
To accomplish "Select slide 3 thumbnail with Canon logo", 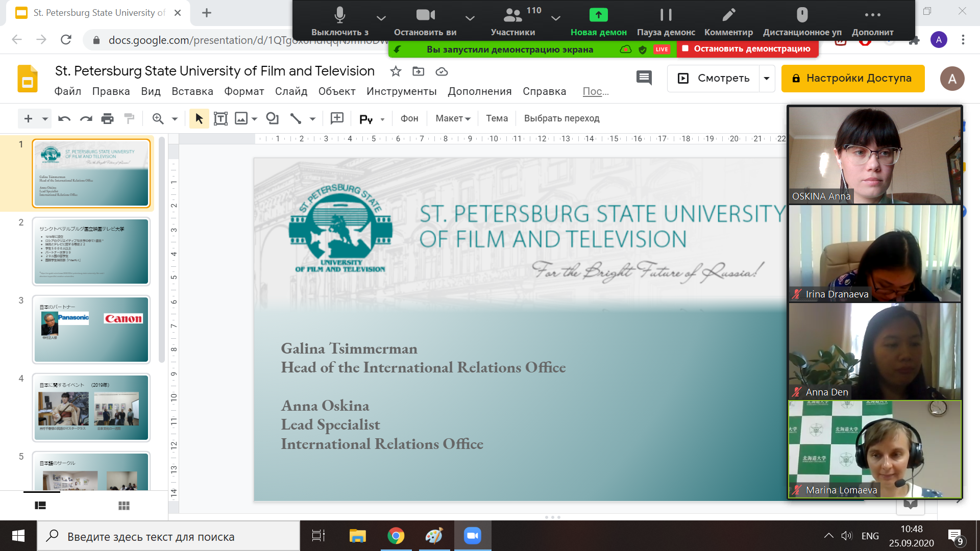I will click(91, 330).
